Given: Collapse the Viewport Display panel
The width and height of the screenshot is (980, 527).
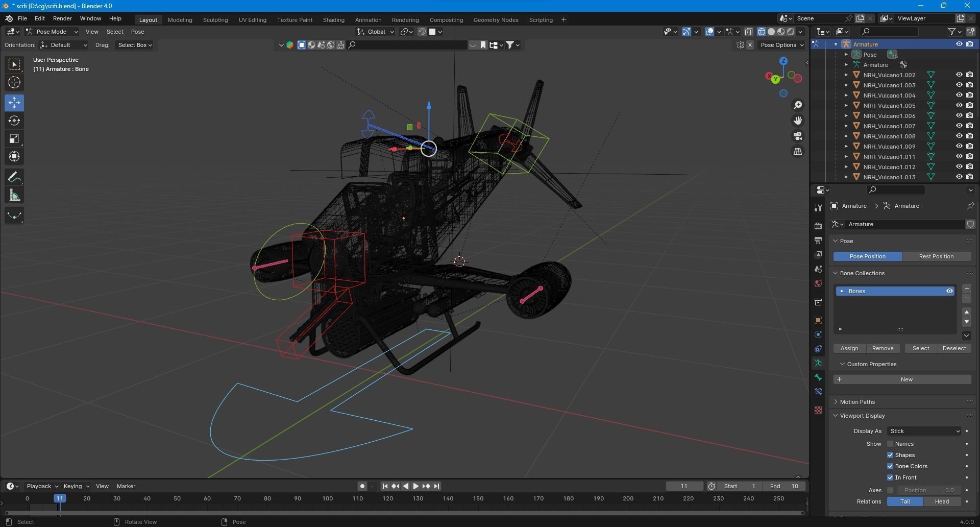Looking at the screenshot, I should 862,416.
